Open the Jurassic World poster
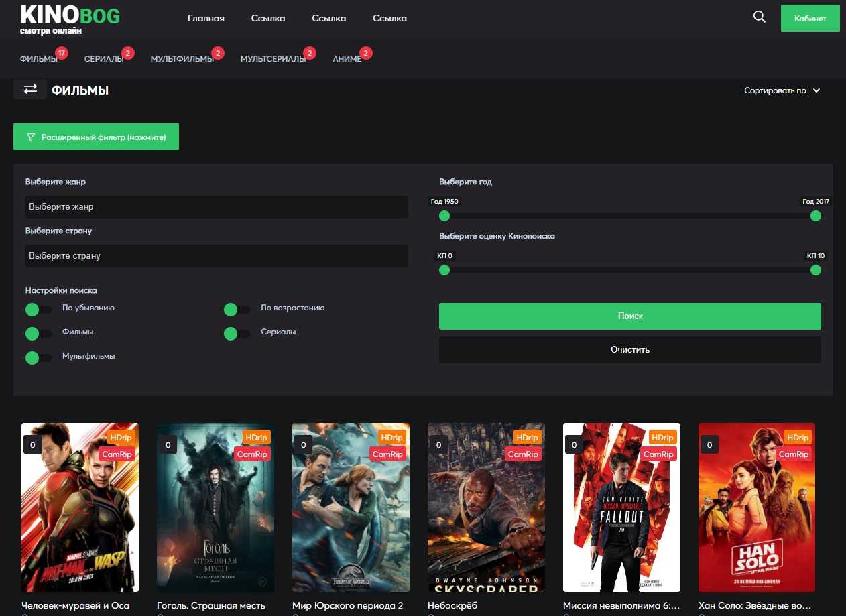Screen dimensions: 846x616 point(351,507)
